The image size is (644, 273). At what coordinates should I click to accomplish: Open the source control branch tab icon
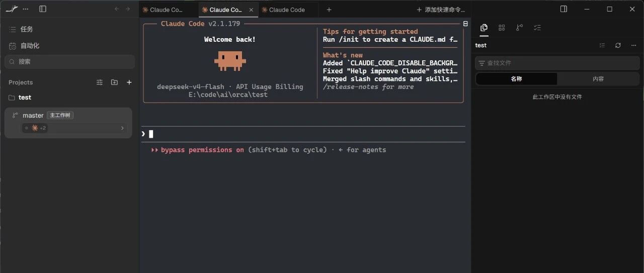tap(519, 28)
